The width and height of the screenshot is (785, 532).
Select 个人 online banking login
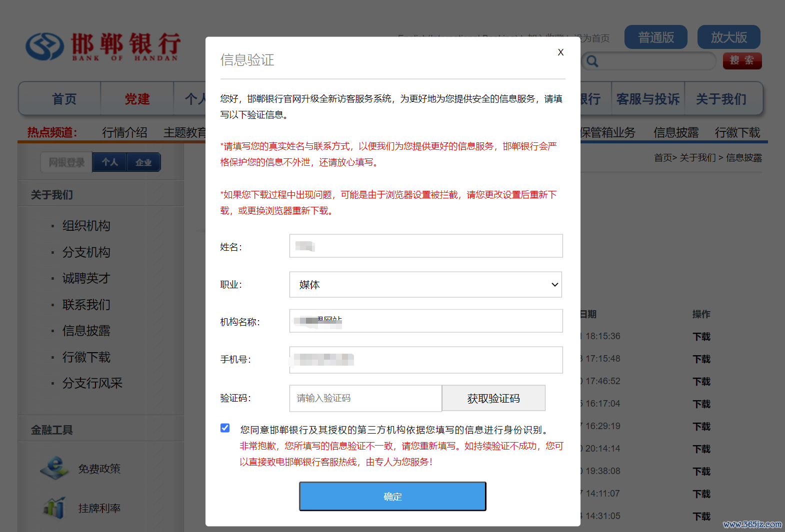tap(109, 162)
